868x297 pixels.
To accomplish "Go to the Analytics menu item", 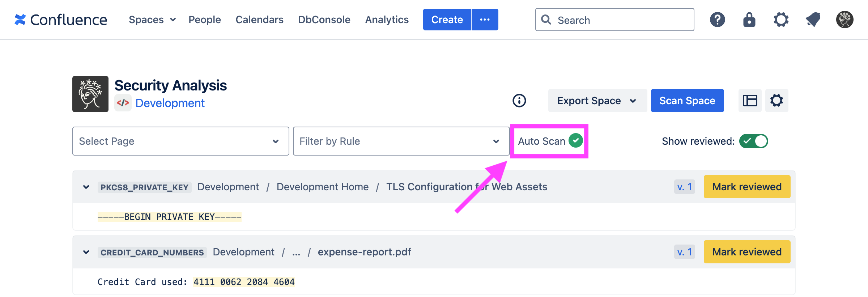I will [387, 20].
